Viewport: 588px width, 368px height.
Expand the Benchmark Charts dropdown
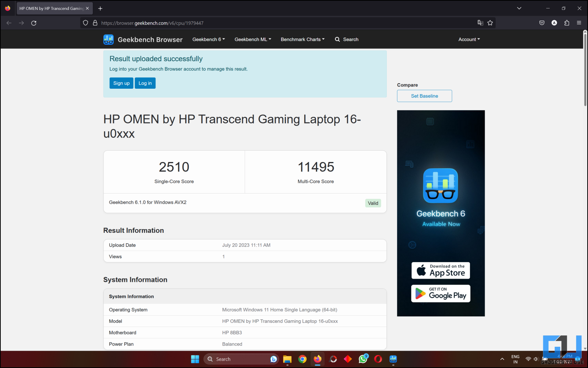click(x=302, y=39)
